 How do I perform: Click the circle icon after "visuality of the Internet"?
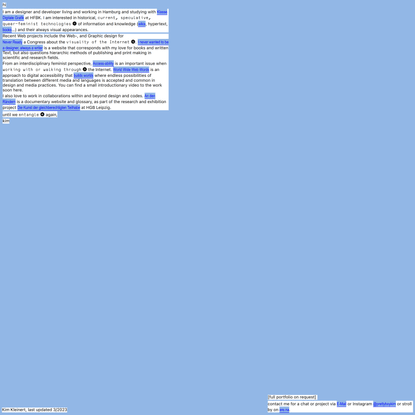(x=133, y=42)
